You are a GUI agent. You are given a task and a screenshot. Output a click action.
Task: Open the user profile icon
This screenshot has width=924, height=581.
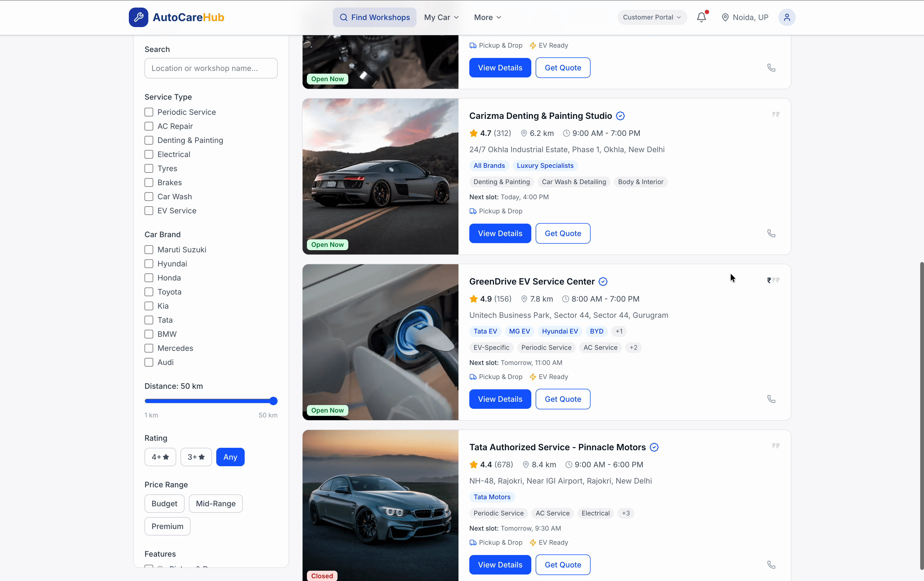point(787,17)
